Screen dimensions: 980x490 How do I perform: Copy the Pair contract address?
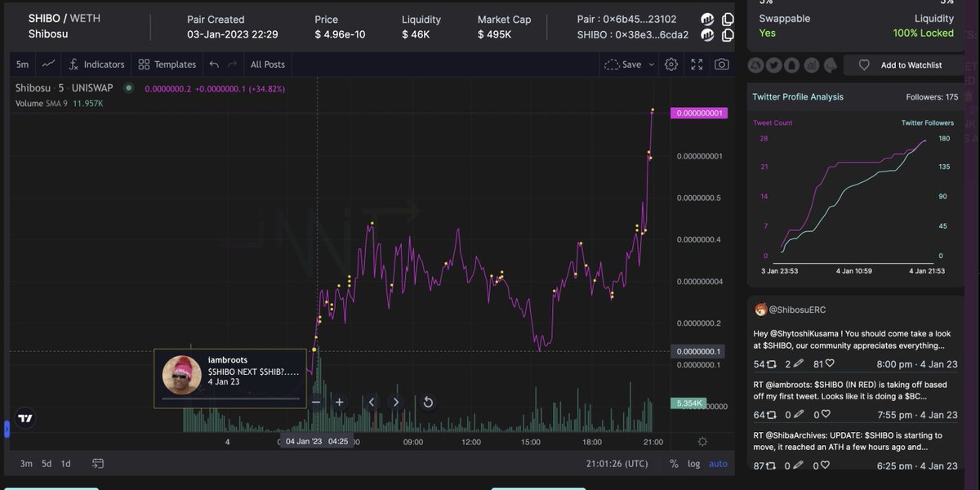727,20
